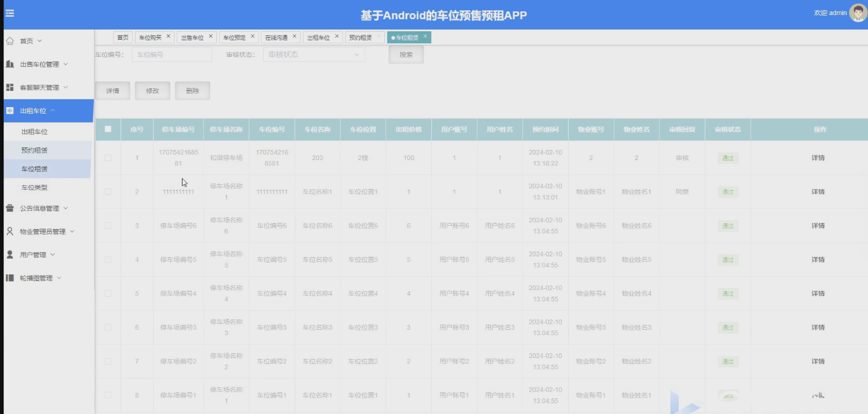Click the icon for 轮播图管理
Image resolution: width=868 pixels, height=414 pixels.
click(x=10, y=278)
